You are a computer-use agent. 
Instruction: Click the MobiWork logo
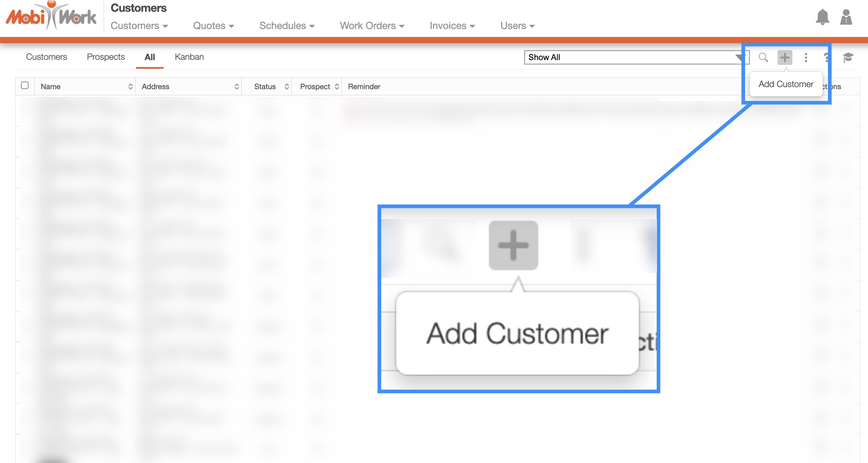point(51,16)
